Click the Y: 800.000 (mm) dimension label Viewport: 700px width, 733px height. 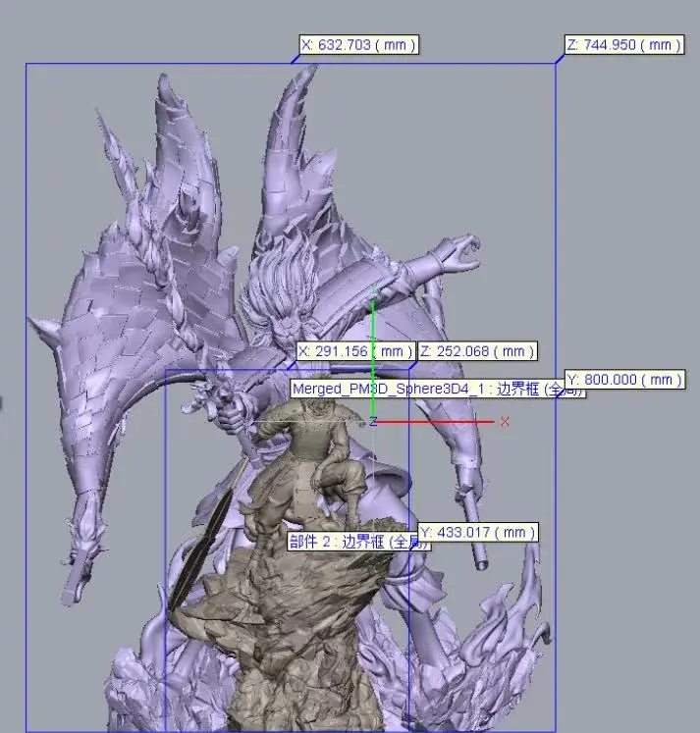click(x=625, y=380)
